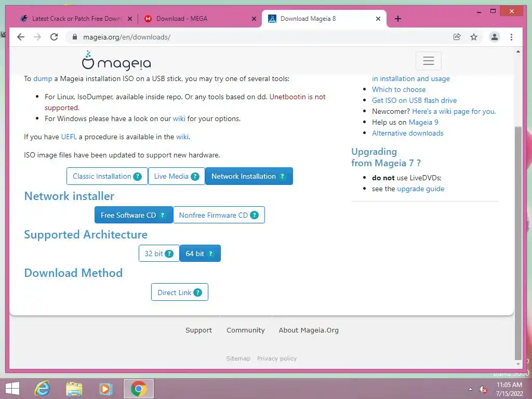The width and height of the screenshot is (532, 399).
Task: Open 'Which to choose' link
Action: 398,89
